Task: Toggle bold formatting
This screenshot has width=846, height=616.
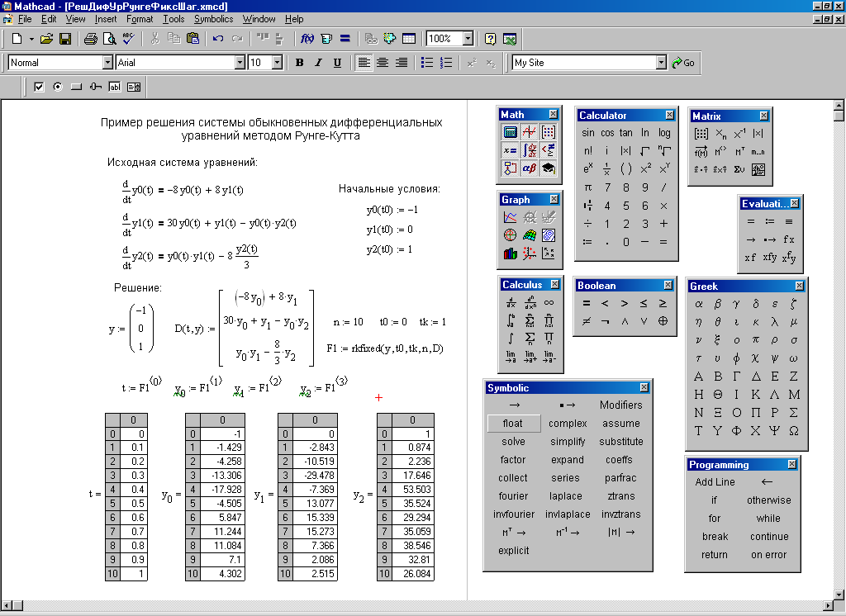Action: pyautogui.click(x=299, y=63)
